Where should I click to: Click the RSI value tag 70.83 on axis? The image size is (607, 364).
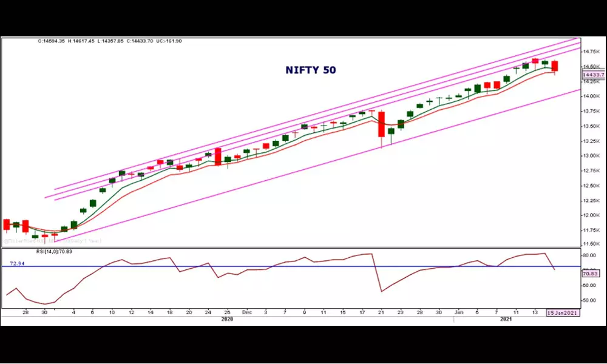point(591,274)
